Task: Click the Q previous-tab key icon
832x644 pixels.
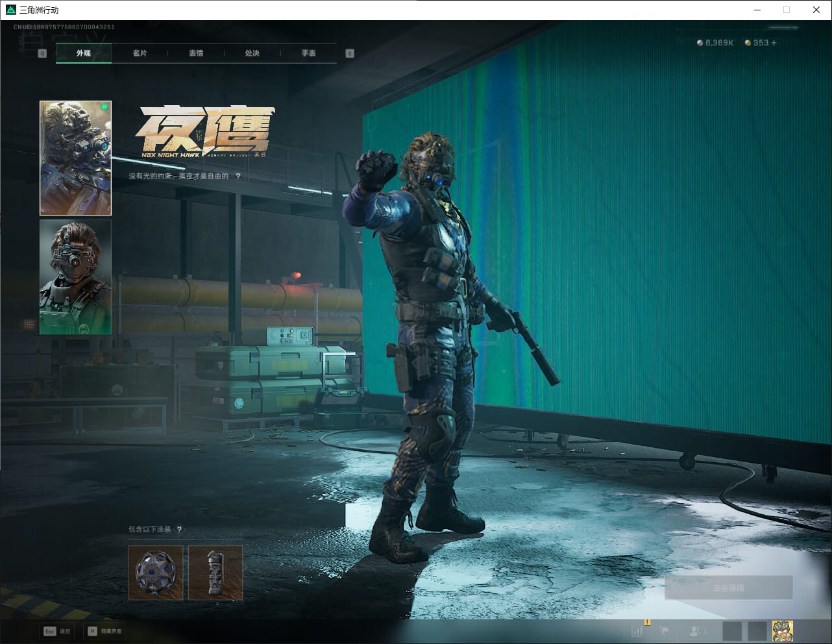Action: click(x=42, y=53)
